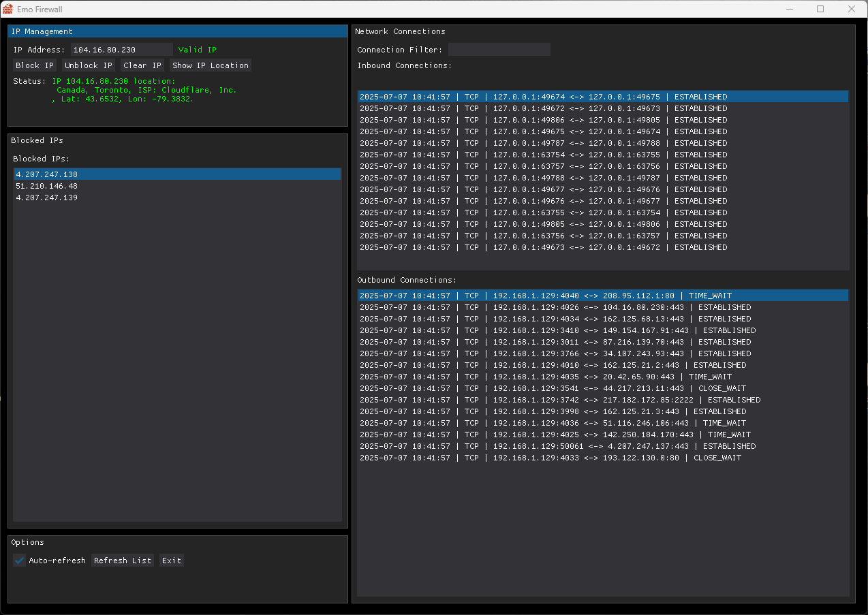Image resolution: width=868 pixels, height=615 pixels.
Task: Click the Refresh List button
Action: (123, 561)
